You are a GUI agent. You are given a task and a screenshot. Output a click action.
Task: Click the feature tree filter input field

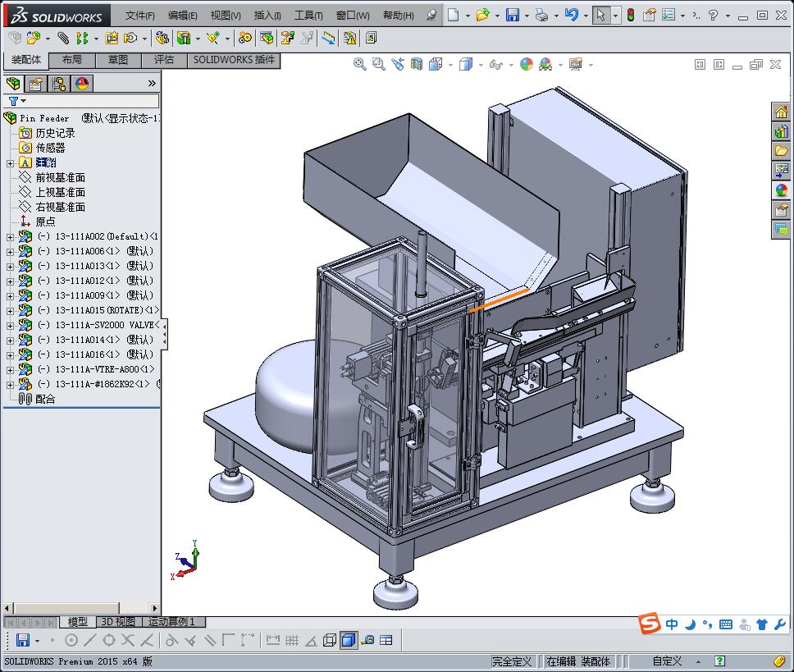point(91,101)
